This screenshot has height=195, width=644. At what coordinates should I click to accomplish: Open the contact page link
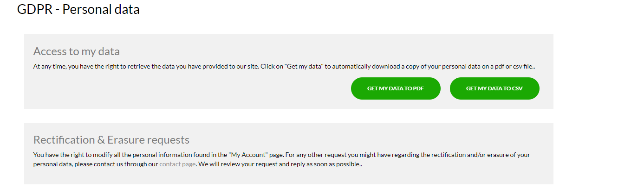[x=177, y=164]
